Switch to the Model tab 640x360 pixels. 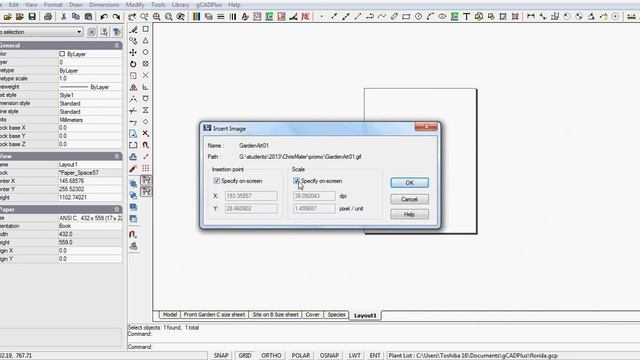tap(169, 315)
